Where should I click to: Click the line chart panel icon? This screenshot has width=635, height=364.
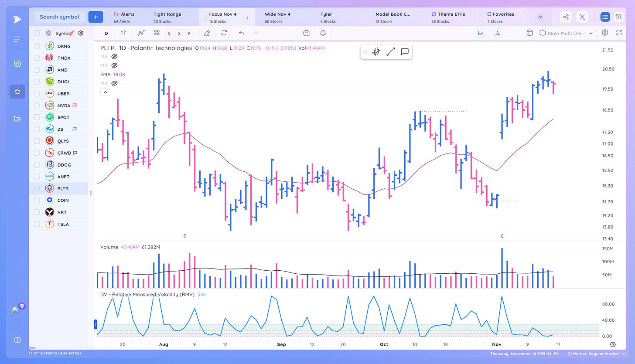point(481,33)
